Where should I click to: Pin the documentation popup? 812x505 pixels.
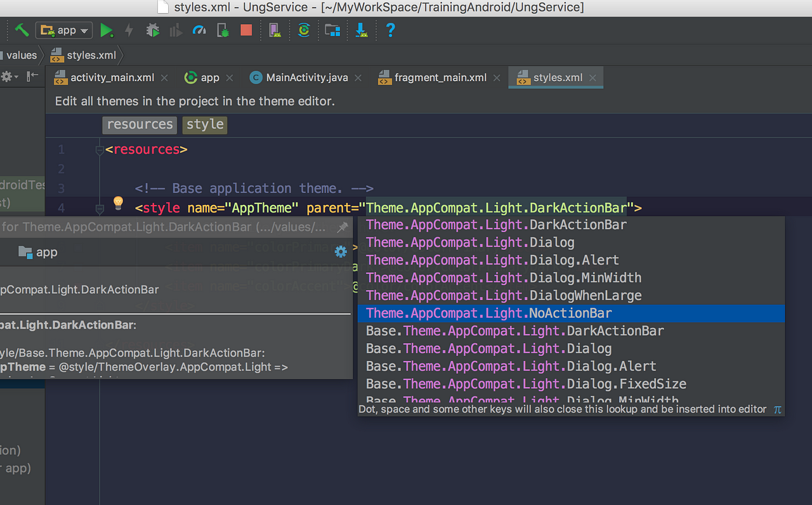point(342,226)
